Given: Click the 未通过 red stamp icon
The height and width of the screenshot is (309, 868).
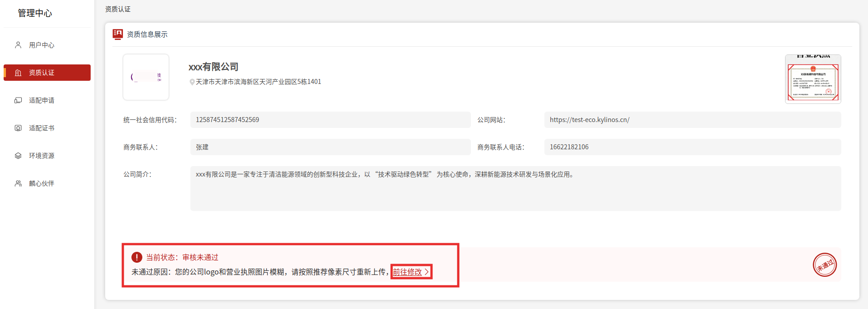Looking at the screenshot, I should point(824,265).
